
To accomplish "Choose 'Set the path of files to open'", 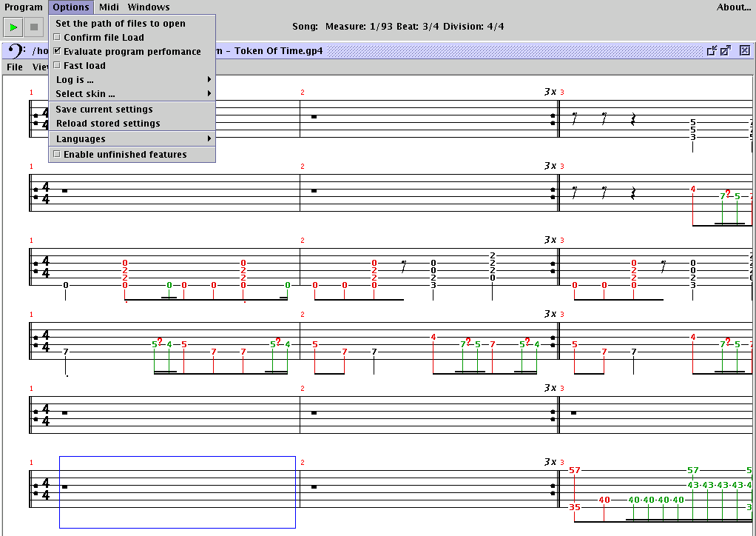I will (x=121, y=24).
